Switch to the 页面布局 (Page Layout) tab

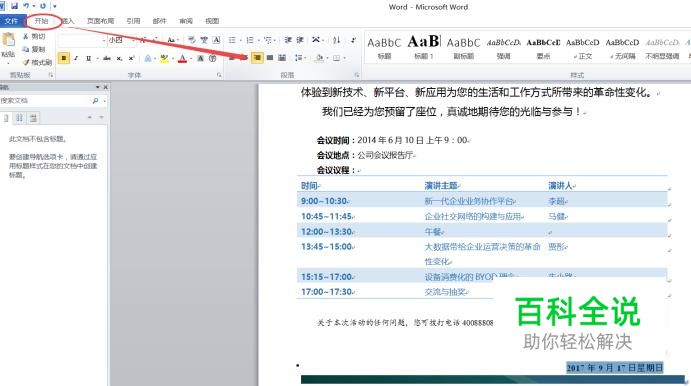[x=100, y=21]
